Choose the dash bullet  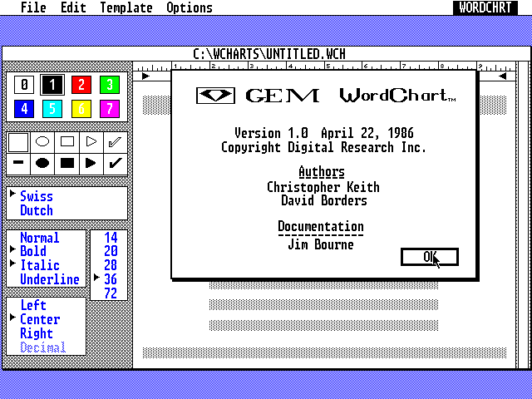click(x=18, y=163)
